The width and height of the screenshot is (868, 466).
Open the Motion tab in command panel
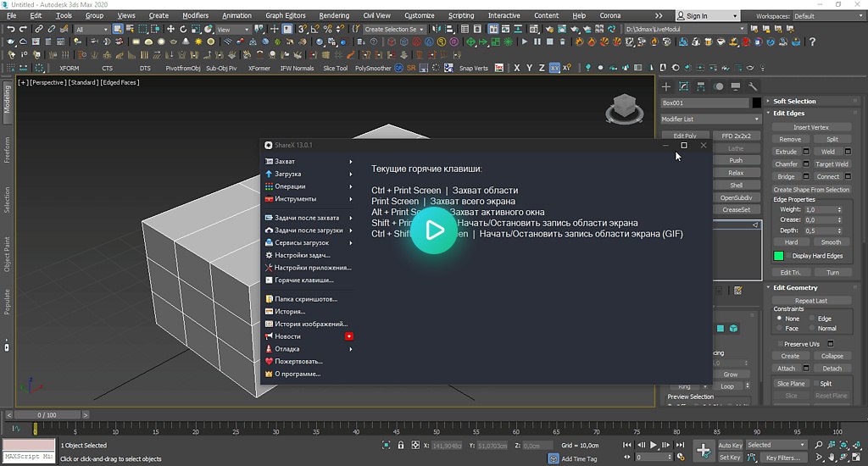719,86
